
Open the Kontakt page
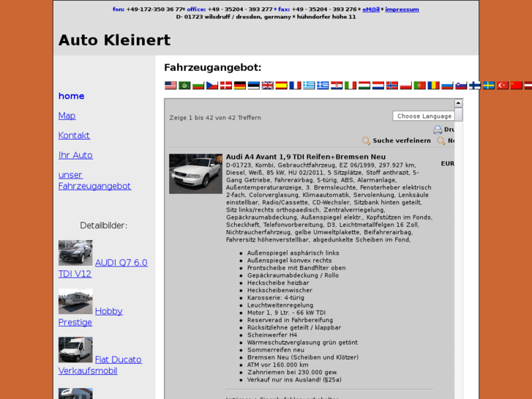74,135
